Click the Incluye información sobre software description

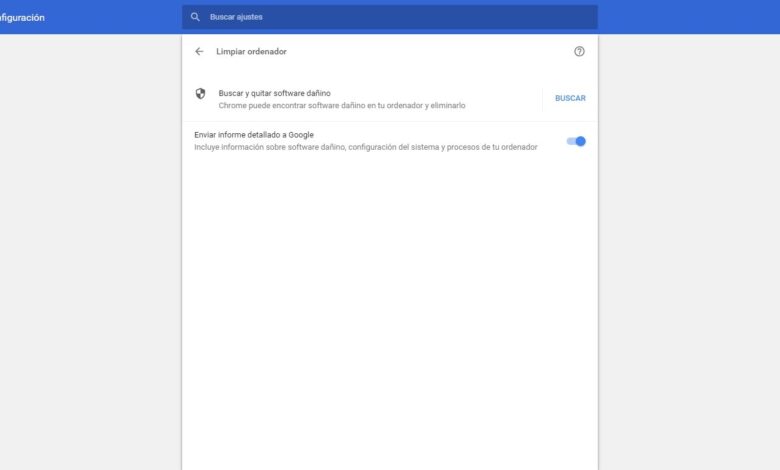(x=366, y=147)
